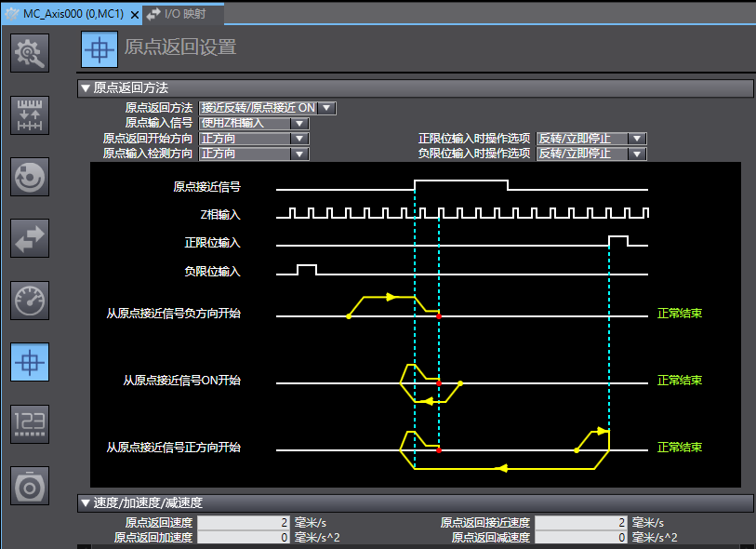Open the 负限位输入时操作选项 dropdown
Image resolution: width=756 pixels, height=549 pixels.
click(636, 154)
